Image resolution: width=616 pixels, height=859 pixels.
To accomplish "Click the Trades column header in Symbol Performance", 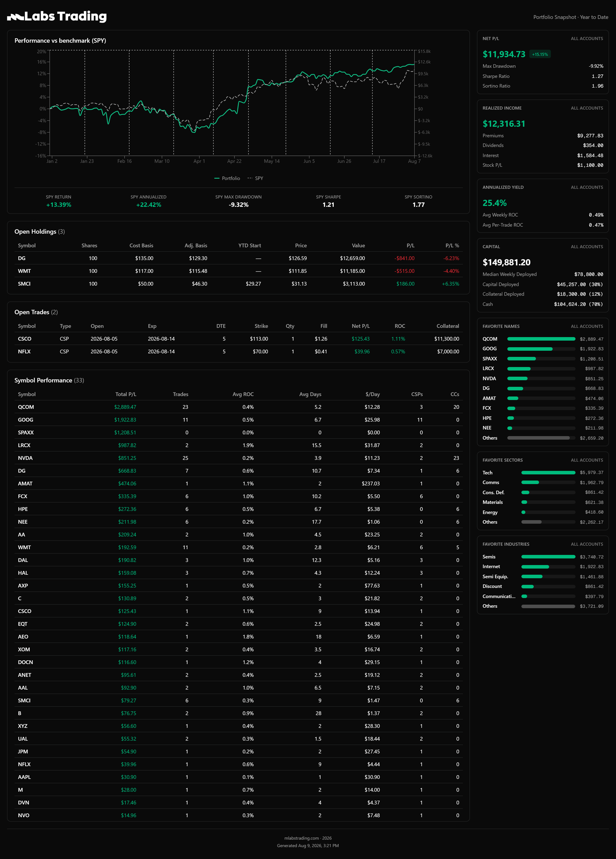I will point(181,394).
